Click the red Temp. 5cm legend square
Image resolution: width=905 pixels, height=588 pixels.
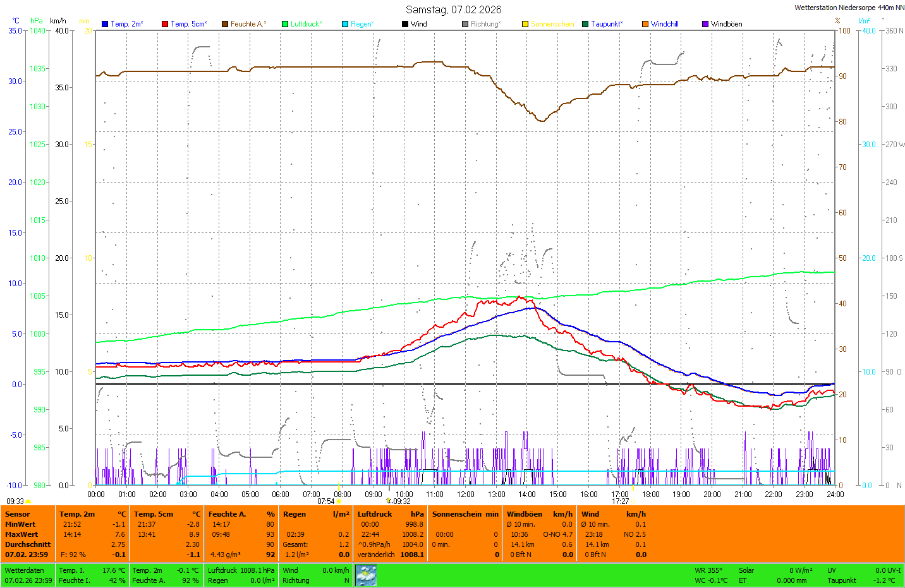pyautogui.click(x=165, y=24)
